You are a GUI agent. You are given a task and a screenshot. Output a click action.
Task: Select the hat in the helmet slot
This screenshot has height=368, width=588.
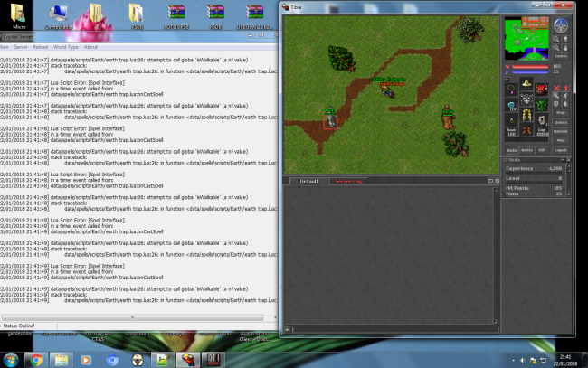(x=526, y=83)
